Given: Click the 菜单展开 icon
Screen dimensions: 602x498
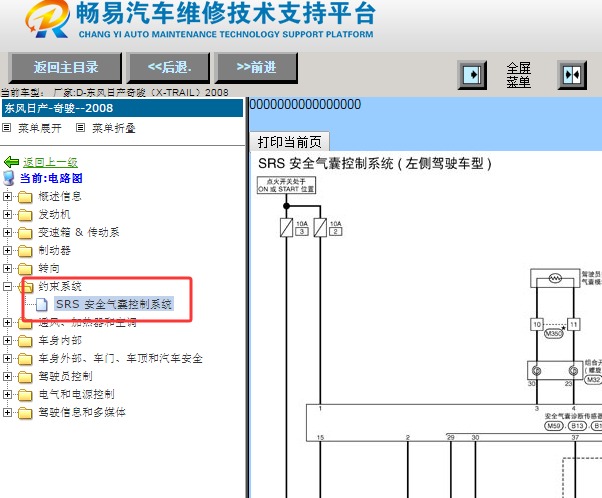Looking at the screenshot, I should coord(7,127).
